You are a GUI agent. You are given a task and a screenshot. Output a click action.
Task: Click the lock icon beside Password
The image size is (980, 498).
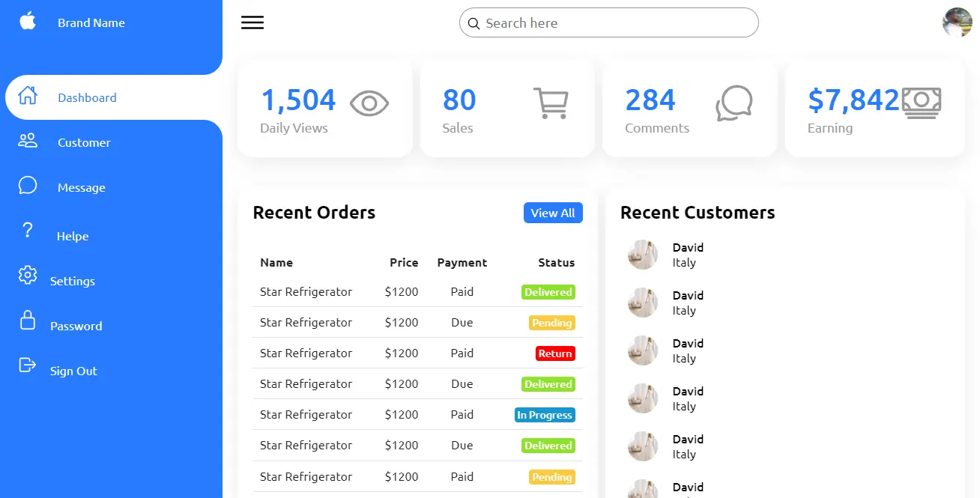pos(28,320)
